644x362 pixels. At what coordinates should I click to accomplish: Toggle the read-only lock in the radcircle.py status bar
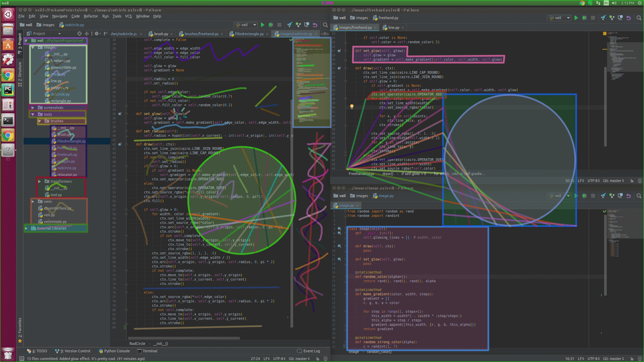click(317, 359)
